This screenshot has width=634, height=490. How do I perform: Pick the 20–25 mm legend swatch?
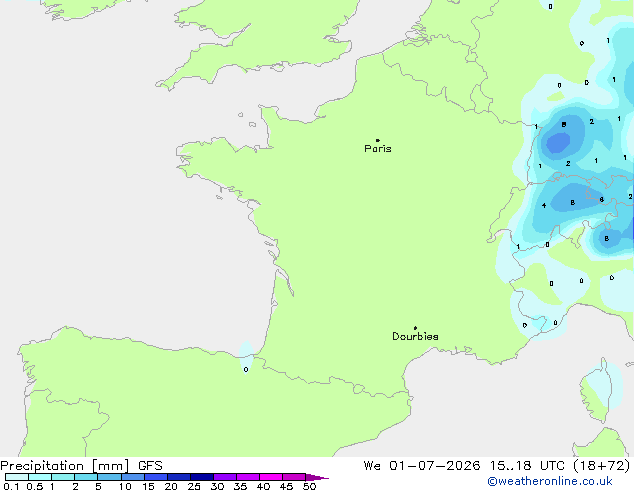pyautogui.click(x=179, y=477)
